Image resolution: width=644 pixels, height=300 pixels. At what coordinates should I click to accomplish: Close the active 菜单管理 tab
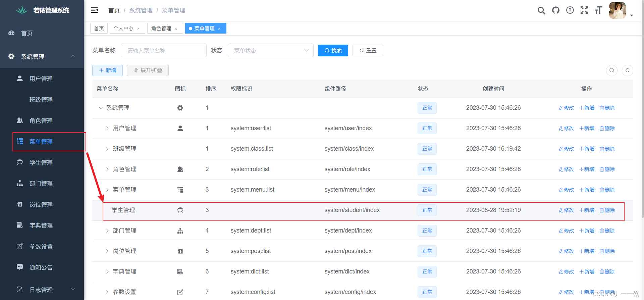click(x=219, y=29)
